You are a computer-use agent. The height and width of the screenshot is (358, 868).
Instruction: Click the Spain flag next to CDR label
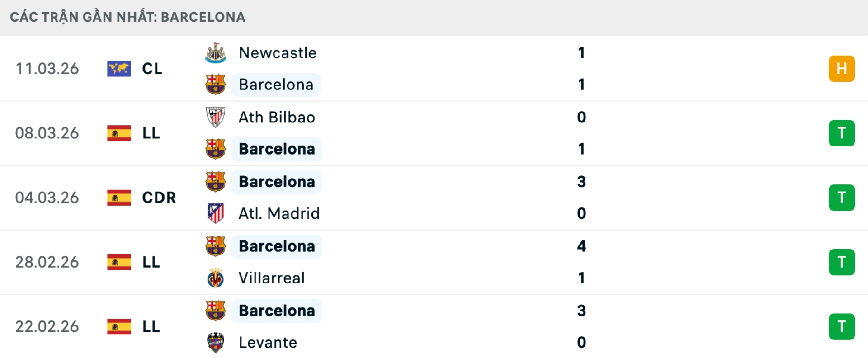118,198
